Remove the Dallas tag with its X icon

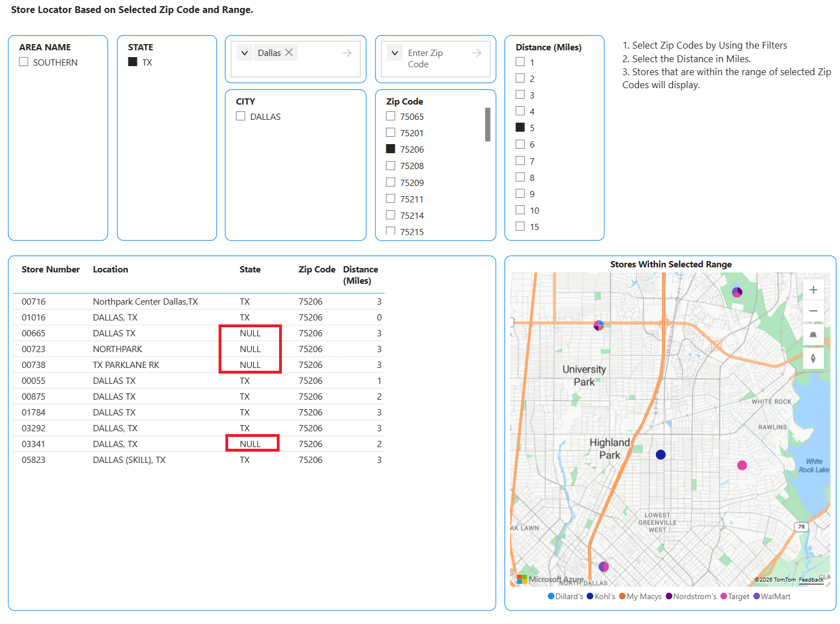tap(289, 53)
